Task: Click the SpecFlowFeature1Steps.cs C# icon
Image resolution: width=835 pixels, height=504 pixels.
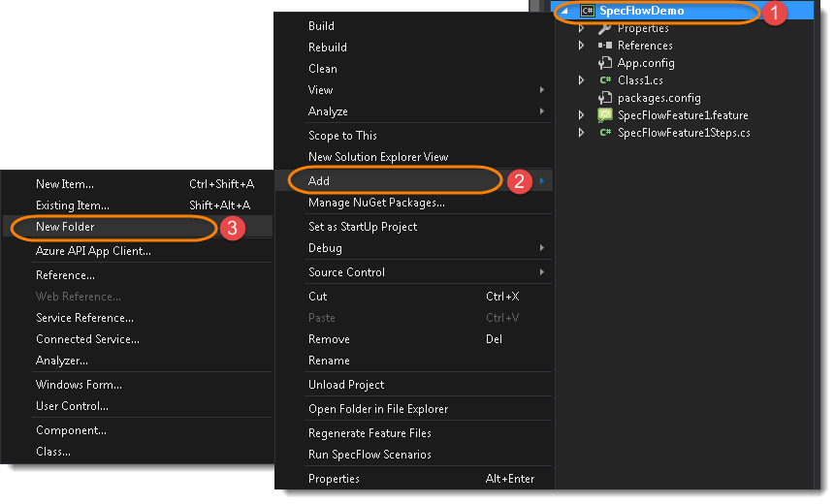Action: tap(605, 133)
